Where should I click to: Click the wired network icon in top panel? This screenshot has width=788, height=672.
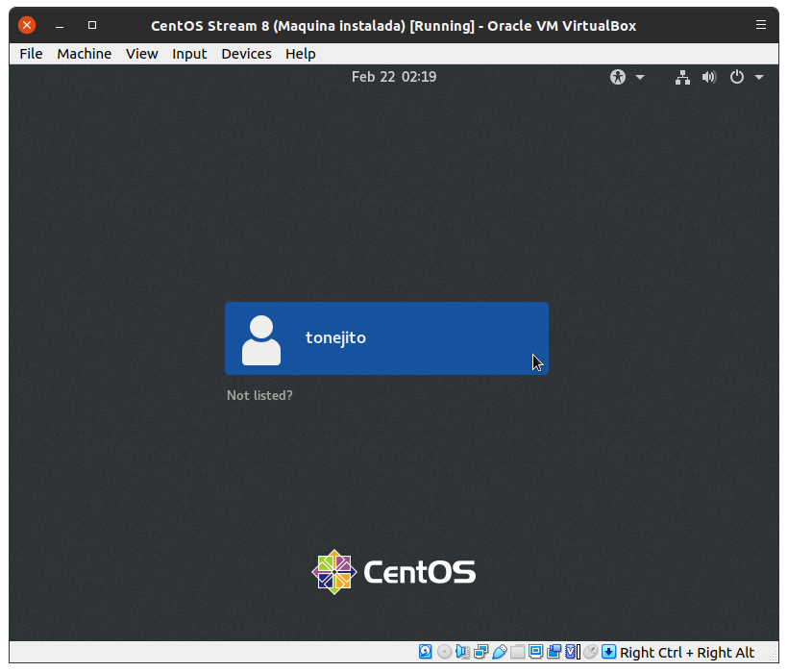[x=682, y=77]
